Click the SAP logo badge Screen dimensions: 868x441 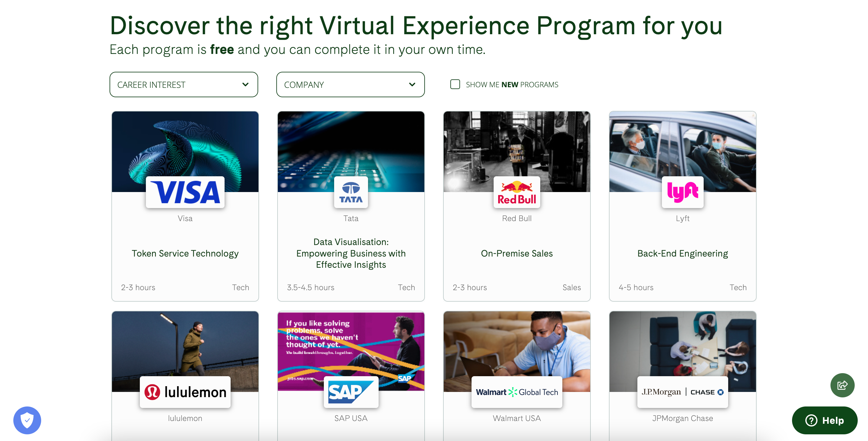[x=351, y=392]
